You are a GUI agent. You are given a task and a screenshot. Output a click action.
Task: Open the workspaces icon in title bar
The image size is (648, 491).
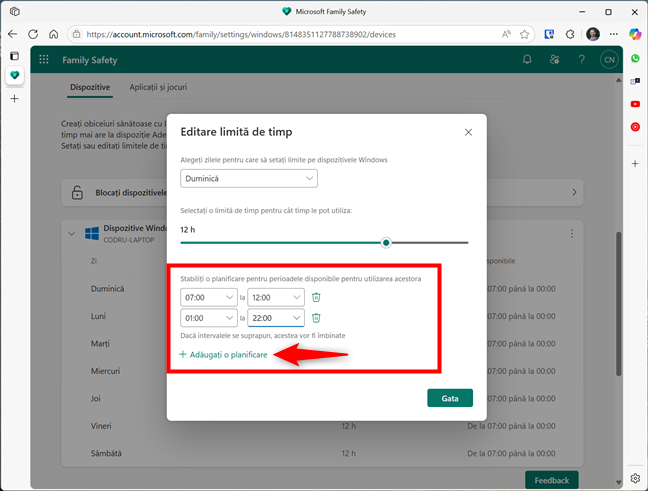(15, 12)
